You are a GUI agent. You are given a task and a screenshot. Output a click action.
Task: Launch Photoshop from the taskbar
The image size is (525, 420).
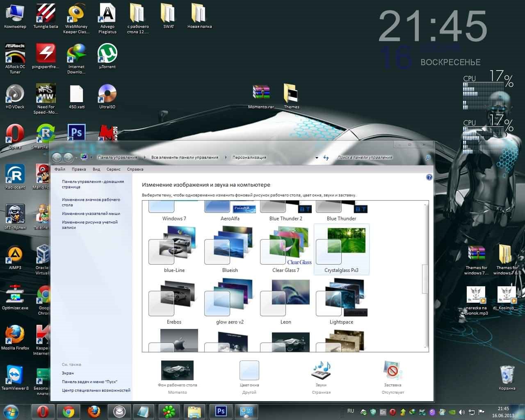(221, 411)
